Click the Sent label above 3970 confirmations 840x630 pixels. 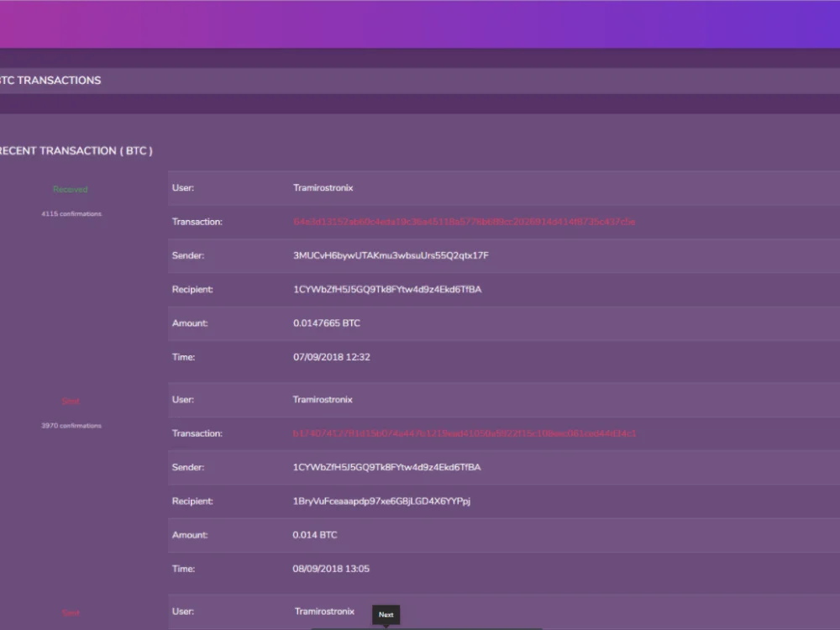point(71,402)
